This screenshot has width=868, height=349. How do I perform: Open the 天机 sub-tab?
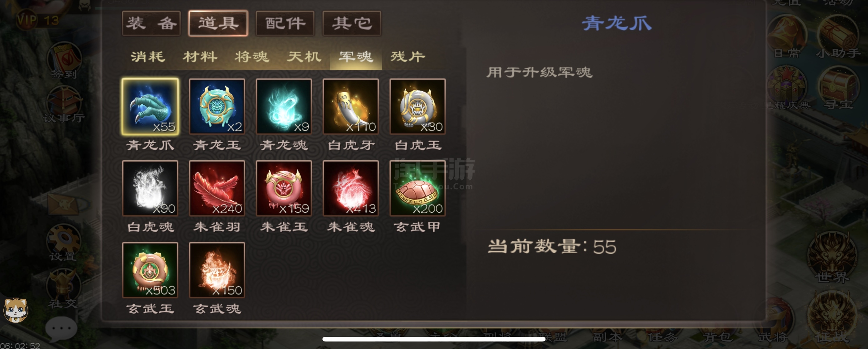(304, 57)
